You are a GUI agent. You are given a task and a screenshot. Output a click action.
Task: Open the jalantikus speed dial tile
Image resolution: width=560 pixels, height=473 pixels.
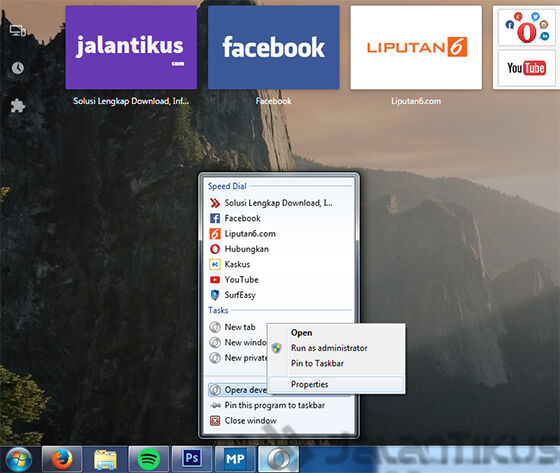(x=131, y=47)
